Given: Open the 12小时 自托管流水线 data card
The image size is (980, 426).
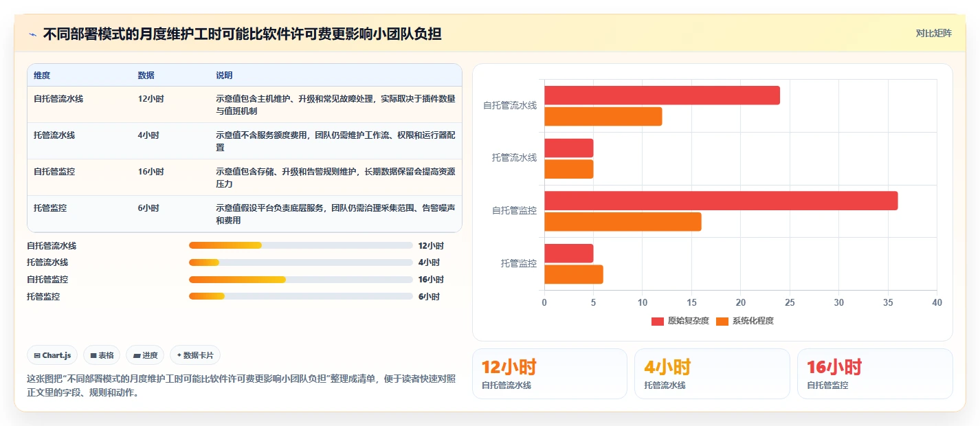Looking at the screenshot, I should tap(549, 374).
